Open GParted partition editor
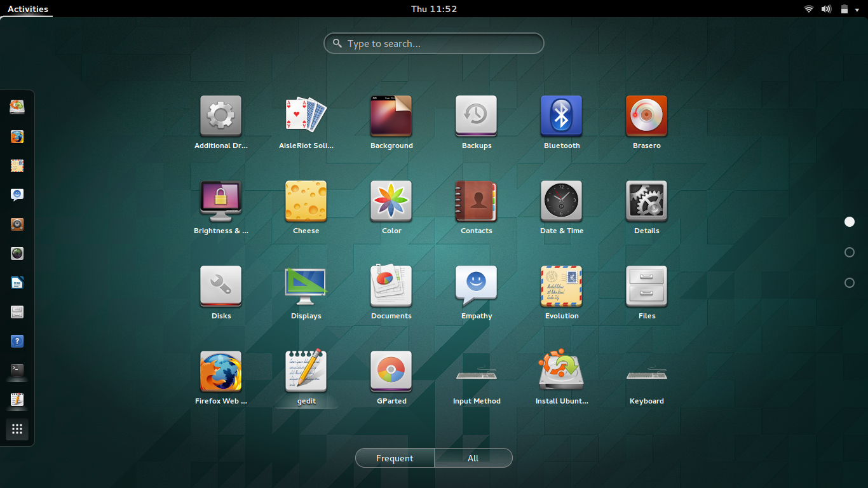 391,371
